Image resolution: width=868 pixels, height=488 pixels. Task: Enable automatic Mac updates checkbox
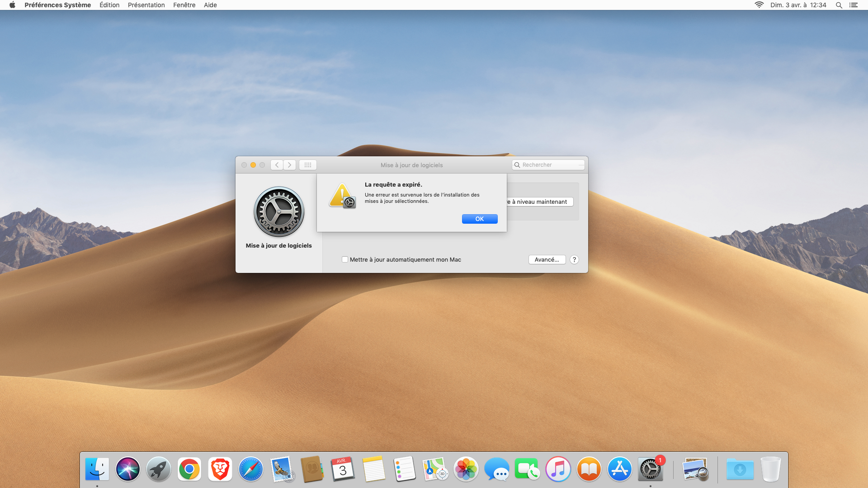pyautogui.click(x=345, y=259)
